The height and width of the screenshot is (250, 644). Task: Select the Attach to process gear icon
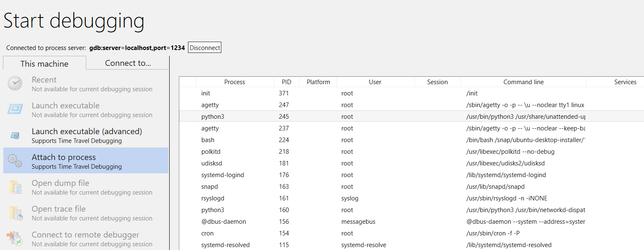[14, 160]
